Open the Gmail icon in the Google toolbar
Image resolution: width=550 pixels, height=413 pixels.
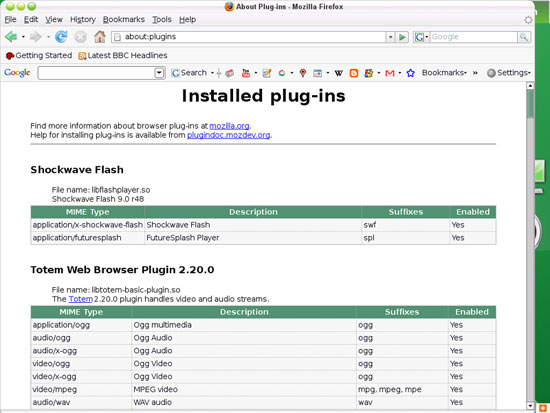coord(390,73)
